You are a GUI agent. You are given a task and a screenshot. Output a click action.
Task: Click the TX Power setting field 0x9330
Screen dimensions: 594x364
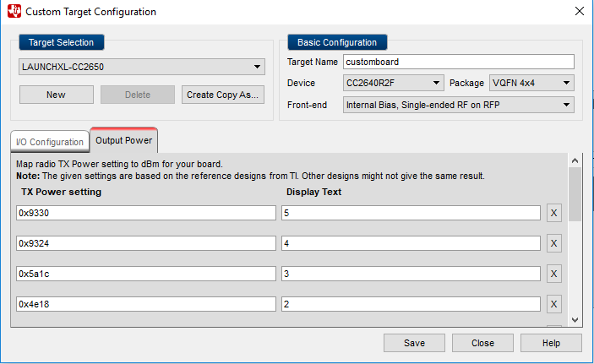pyautogui.click(x=146, y=213)
